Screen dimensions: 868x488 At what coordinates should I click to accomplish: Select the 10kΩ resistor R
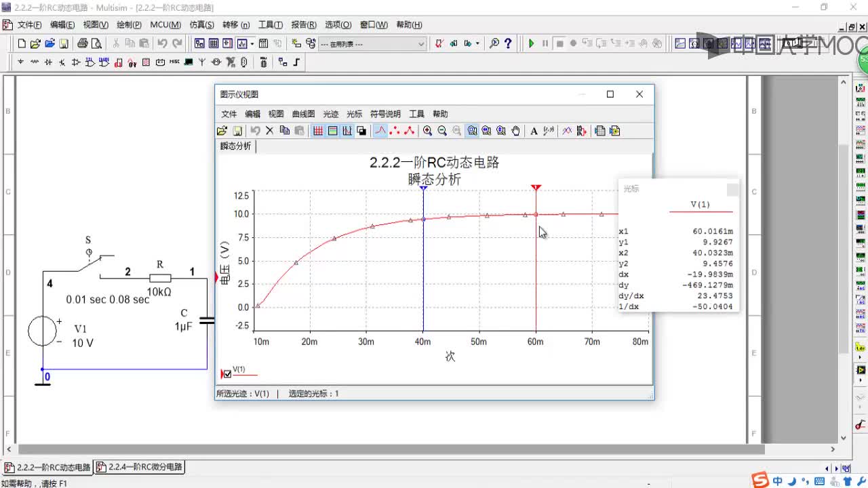point(160,278)
